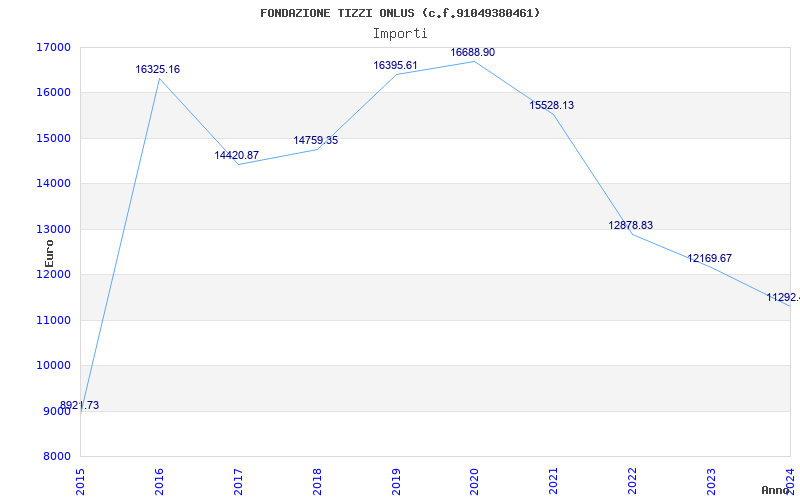Click the 2016 x-axis year label
Screen dimensions: 800x500
pos(159,481)
